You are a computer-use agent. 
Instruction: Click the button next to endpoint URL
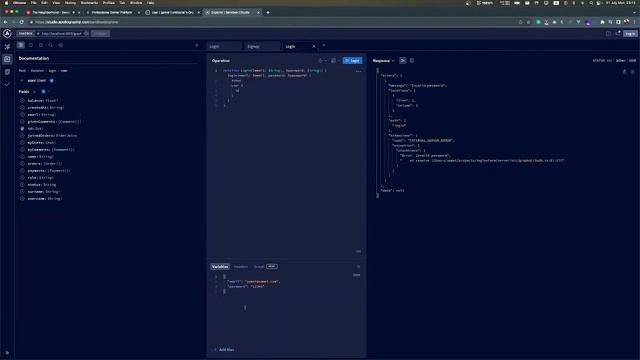[100, 33]
